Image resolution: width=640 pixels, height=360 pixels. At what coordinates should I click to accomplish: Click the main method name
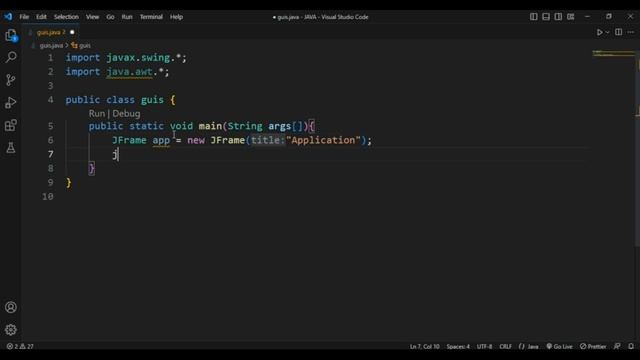click(x=210, y=126)
